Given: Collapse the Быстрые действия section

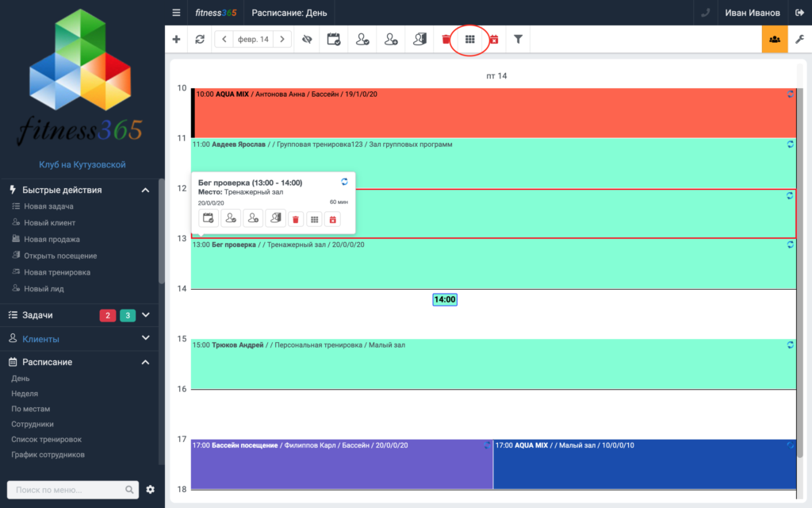Looking at the screenshot, I should click(x=146, y=190).
